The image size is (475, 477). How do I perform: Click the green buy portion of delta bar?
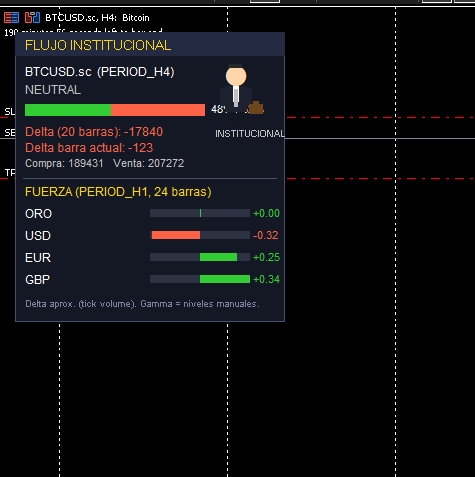68,110
